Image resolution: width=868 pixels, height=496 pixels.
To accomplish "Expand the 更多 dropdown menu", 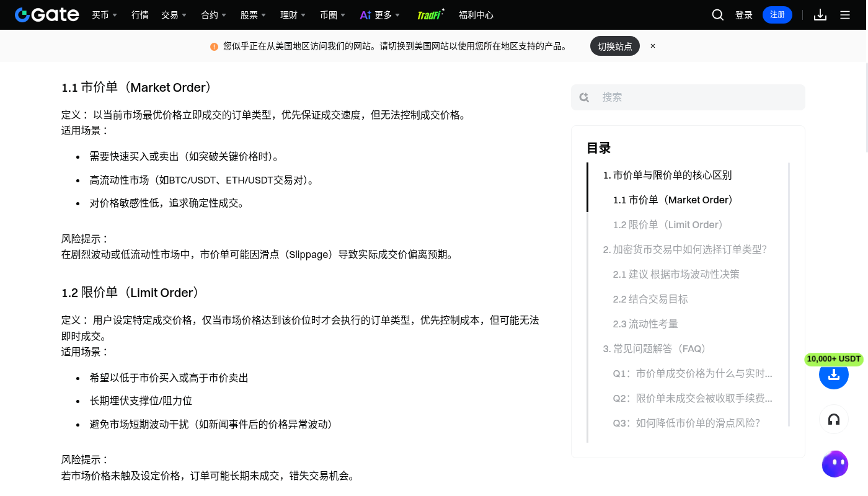I will point(387,15).
